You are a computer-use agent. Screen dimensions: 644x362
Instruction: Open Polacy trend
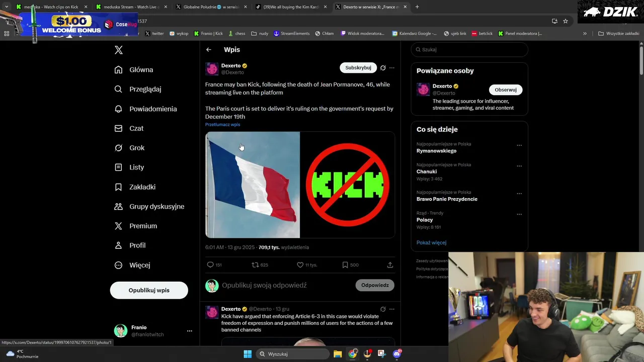(x=425, y=220)
